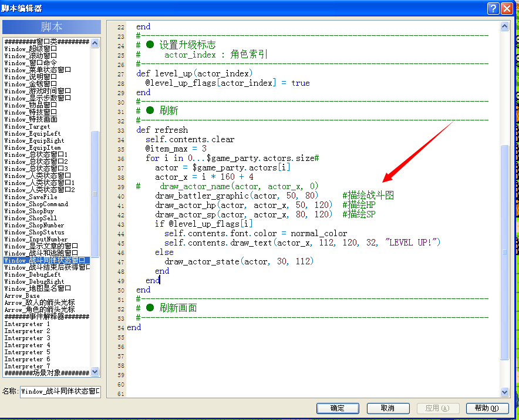The height and width of the screenshot is (420, 519).
Task: Open Window_Target script
Action: [27, 126]
